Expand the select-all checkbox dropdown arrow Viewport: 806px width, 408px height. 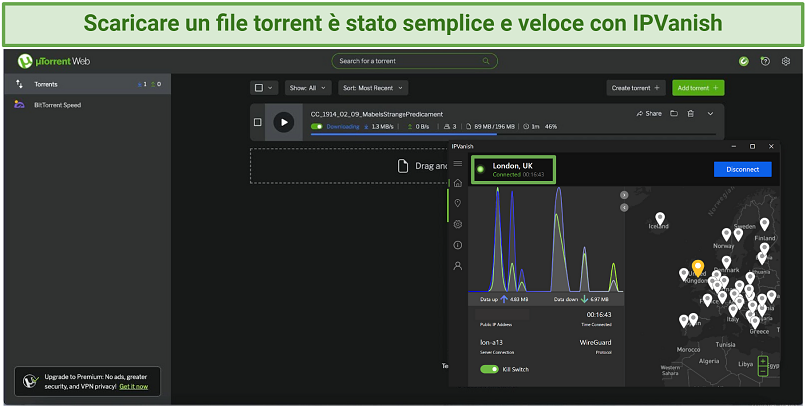[x=270, y=88]
